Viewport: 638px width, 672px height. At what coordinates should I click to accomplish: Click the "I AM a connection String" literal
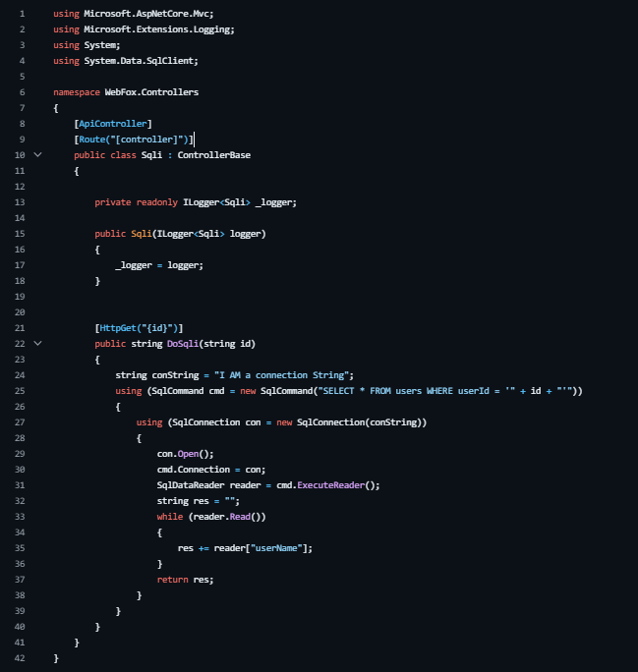click(x=281, y=375)
